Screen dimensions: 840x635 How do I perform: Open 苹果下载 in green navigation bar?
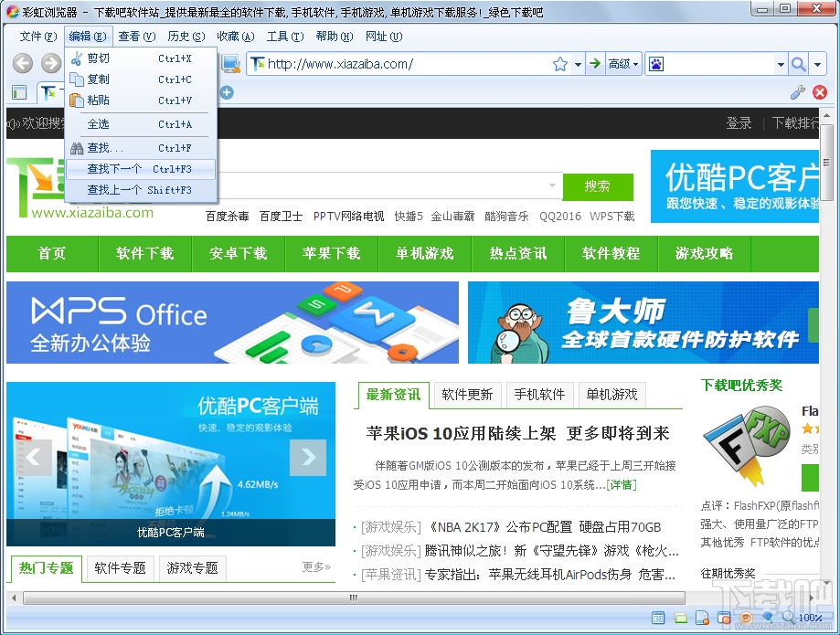coord(332,253)
